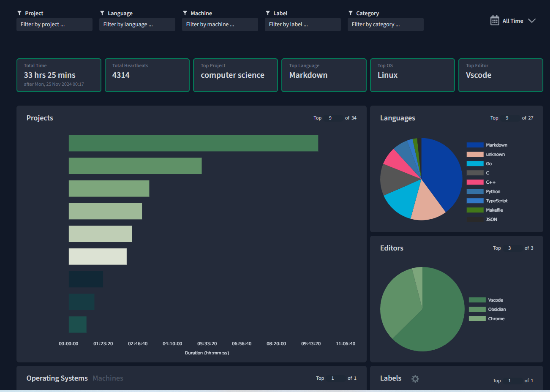Focus the Filter by project input
Viewport: 550px width, 392px height.
click(x=54, y=24)
